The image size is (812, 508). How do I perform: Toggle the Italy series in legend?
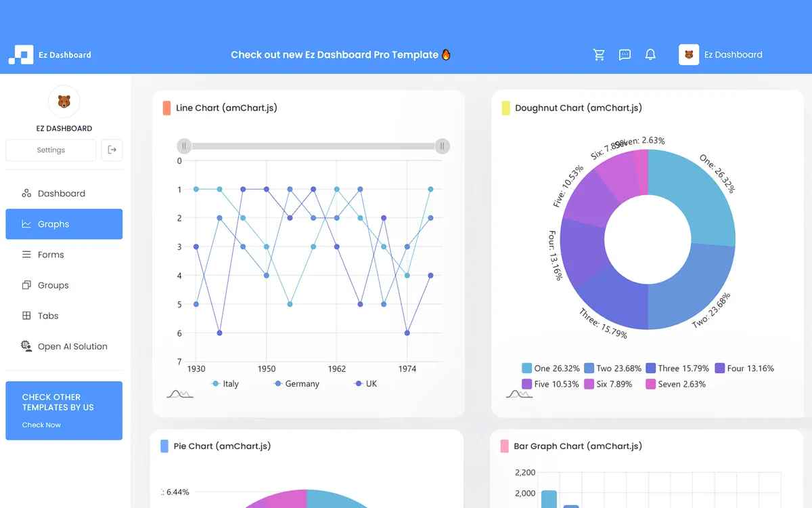[x=225, y=383]
